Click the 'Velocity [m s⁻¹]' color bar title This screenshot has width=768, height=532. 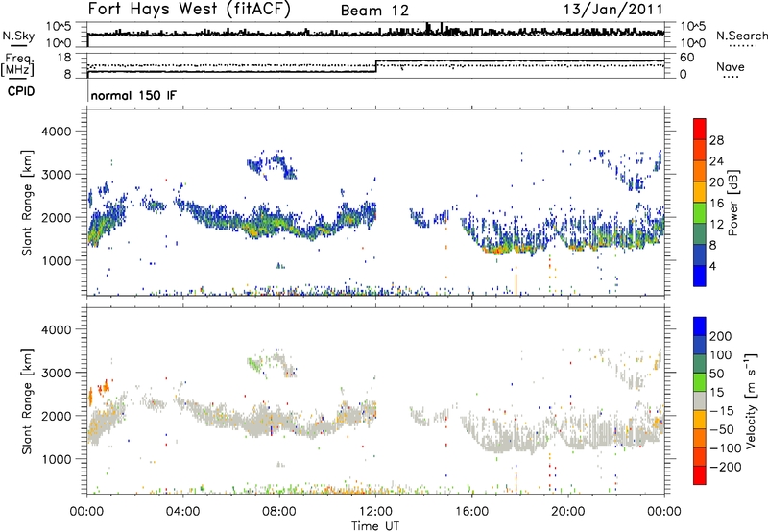(751, 400)
